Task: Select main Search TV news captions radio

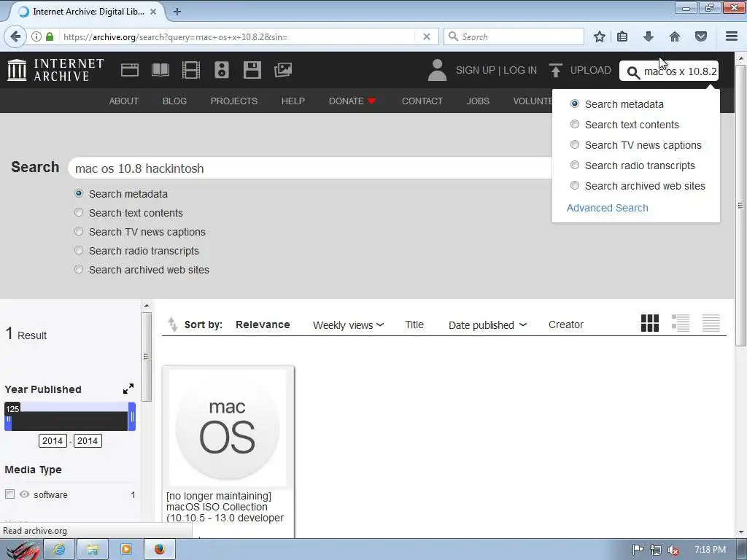Action: 79,231
